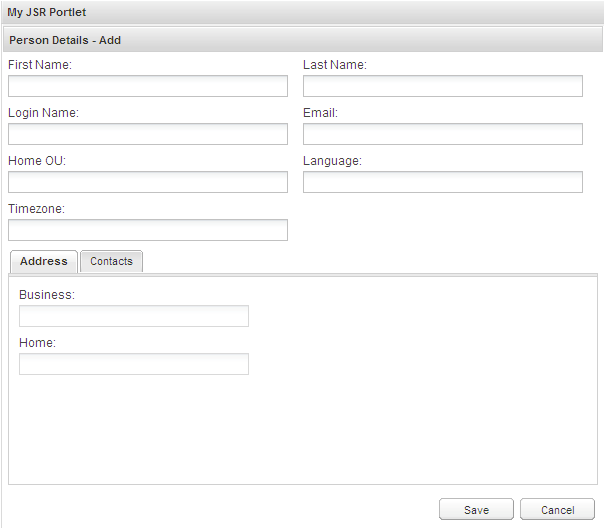Image resolution: width=606 pixels, height=528 pixels.
Task: Click the 'Timezone:' label text
Action: click(36, 209)
